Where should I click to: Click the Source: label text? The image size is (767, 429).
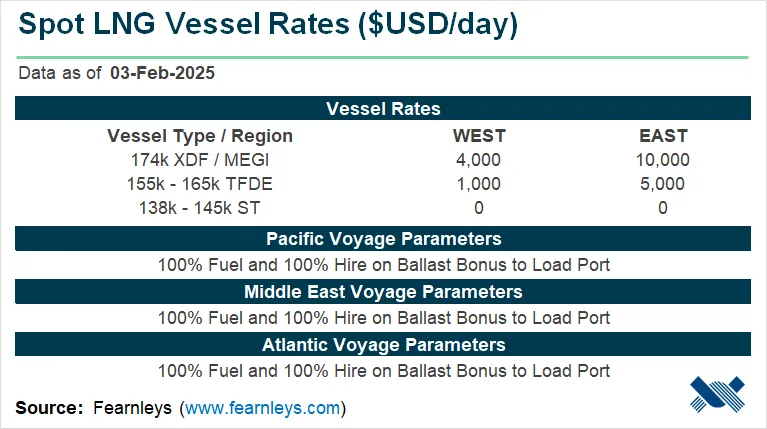pyautogui.click(x=48, y=408)
